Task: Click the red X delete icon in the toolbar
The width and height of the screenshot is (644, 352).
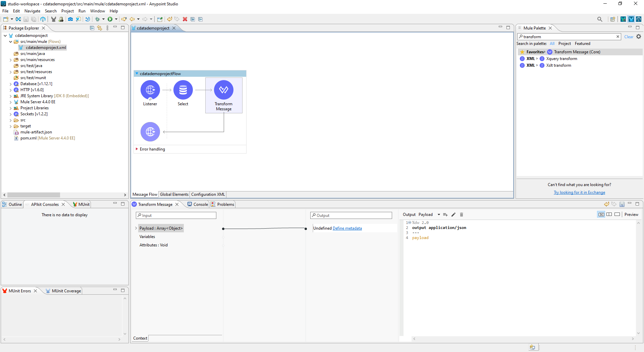Action: coord(185,19)
